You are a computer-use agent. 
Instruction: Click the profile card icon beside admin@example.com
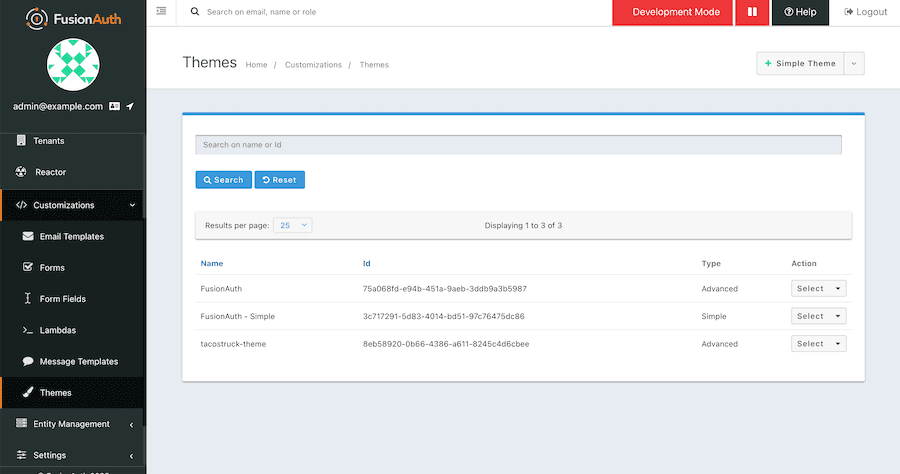(115, 106)
